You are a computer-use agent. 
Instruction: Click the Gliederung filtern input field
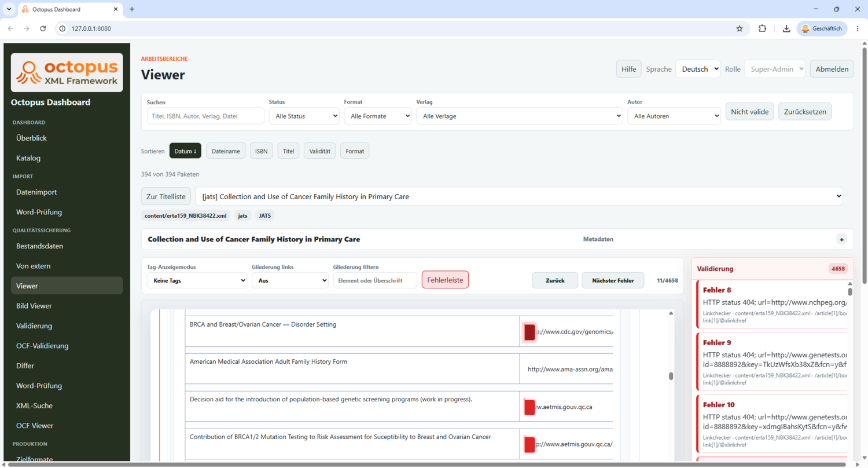click(375, 280)
